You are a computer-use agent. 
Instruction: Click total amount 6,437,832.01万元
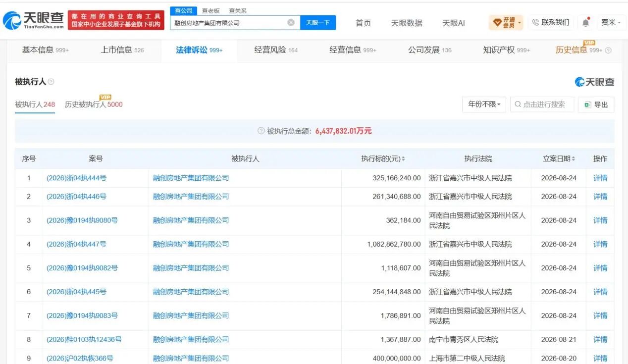[343, 131]
